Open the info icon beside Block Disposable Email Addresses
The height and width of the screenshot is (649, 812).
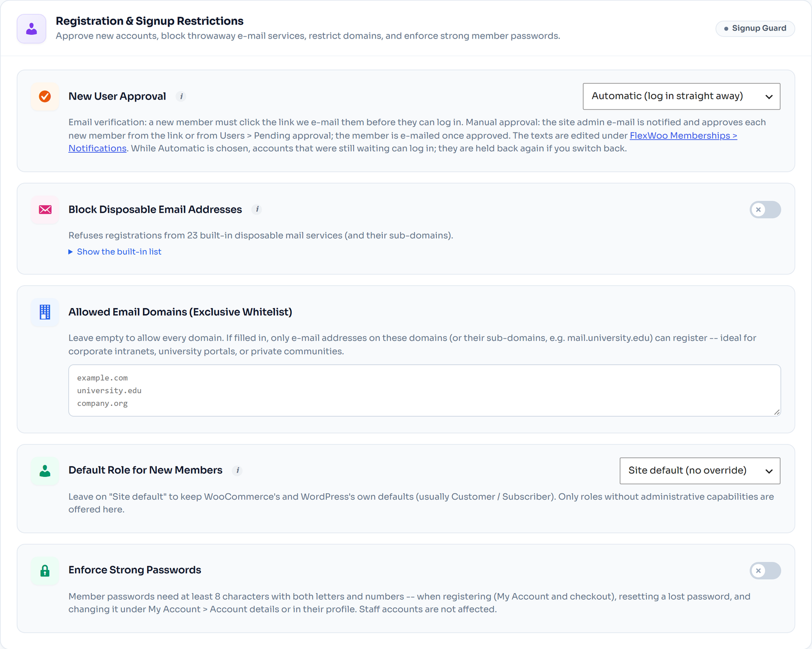[x=257, y=210]
